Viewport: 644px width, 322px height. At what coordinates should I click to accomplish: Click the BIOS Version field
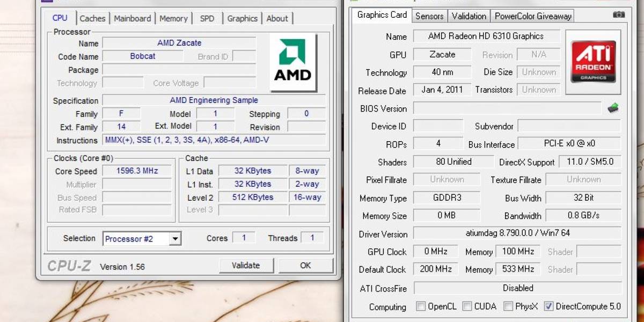507,108
